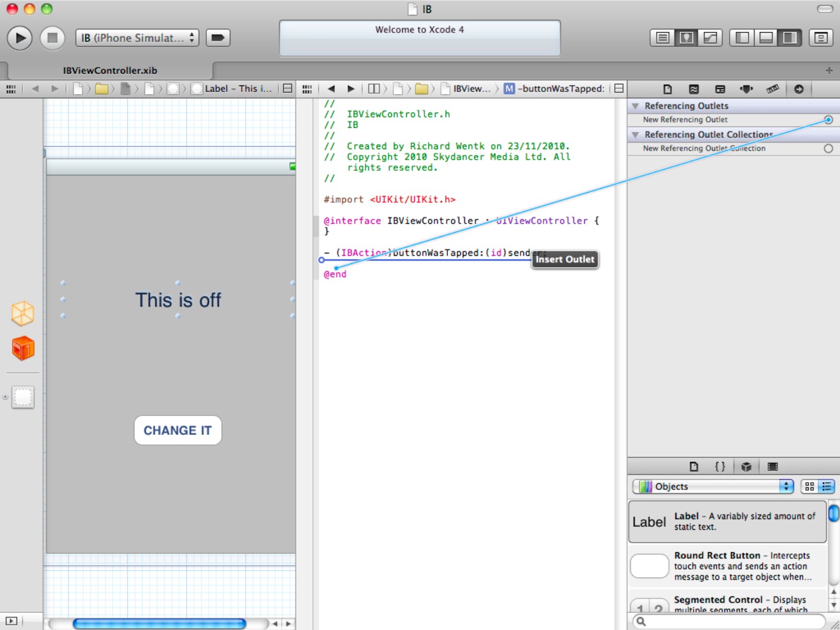Viewport: 840px width, 630px height.
Task: Select the IBViewController.xib tab
Action: [110, 70]
